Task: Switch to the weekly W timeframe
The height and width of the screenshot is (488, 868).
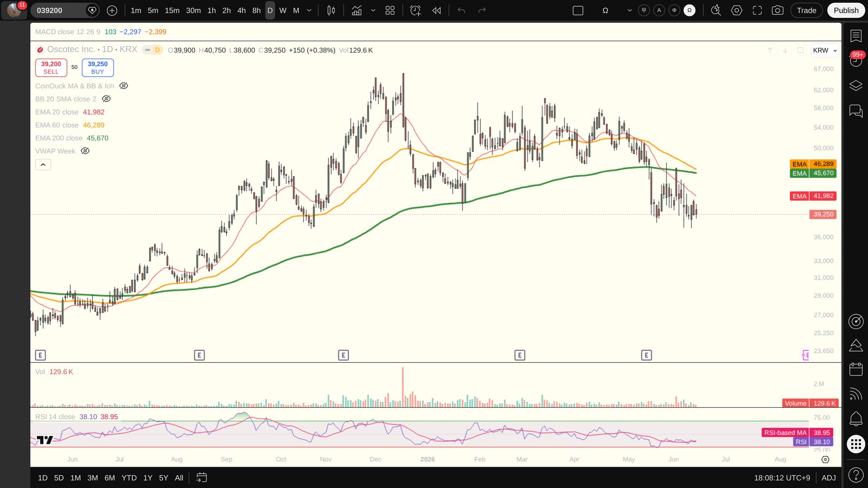Action: pyautogui.click(x=283, y=10)
